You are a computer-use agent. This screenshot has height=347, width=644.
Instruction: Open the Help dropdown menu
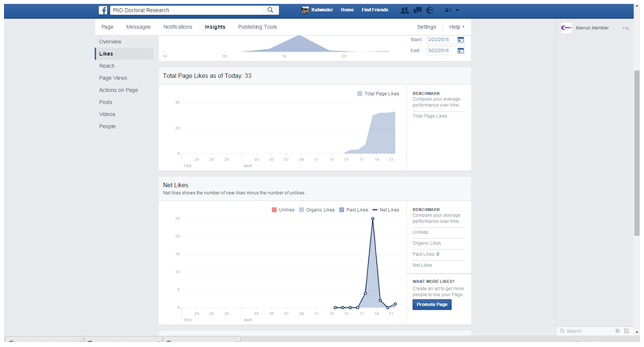pos(456,27)
